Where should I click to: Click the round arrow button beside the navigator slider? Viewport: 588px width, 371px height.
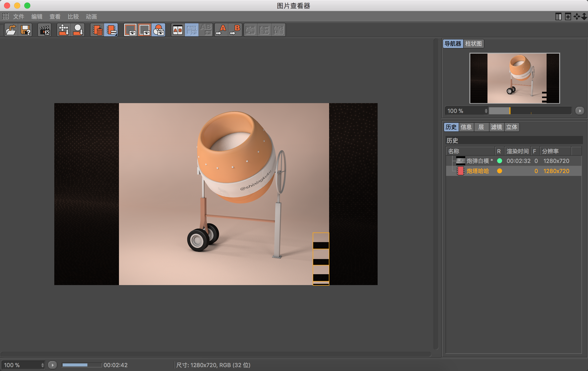pos(580,111)
